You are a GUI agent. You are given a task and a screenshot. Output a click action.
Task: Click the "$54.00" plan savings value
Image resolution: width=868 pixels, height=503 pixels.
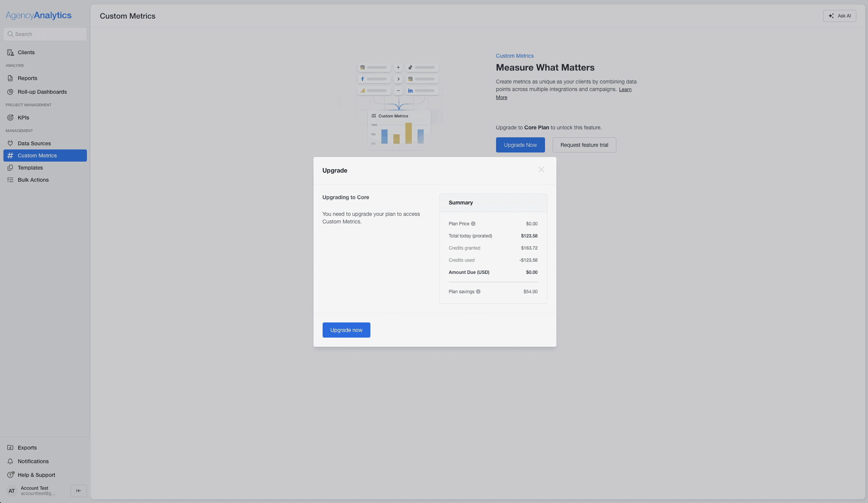click(x=530, y=292)
